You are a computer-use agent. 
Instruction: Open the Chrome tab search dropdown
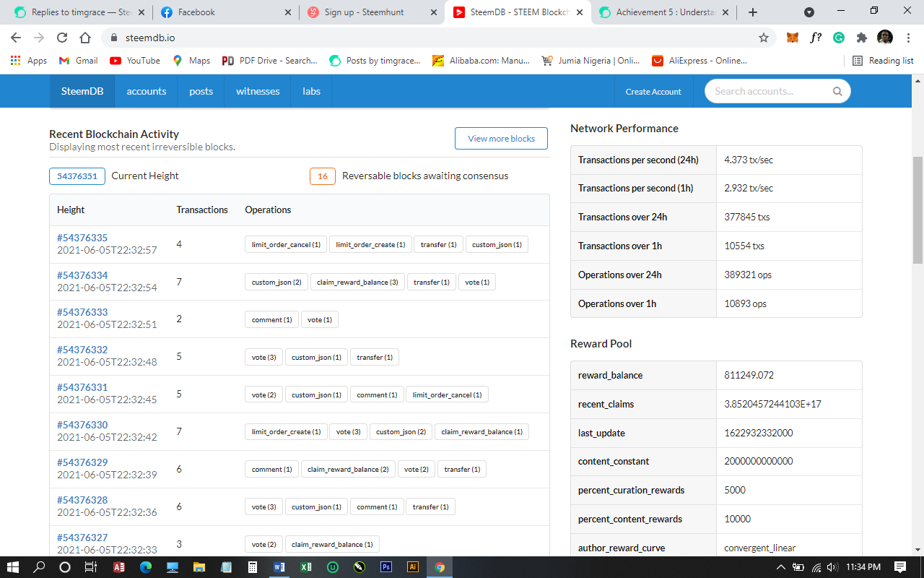[x=809, y=12]
